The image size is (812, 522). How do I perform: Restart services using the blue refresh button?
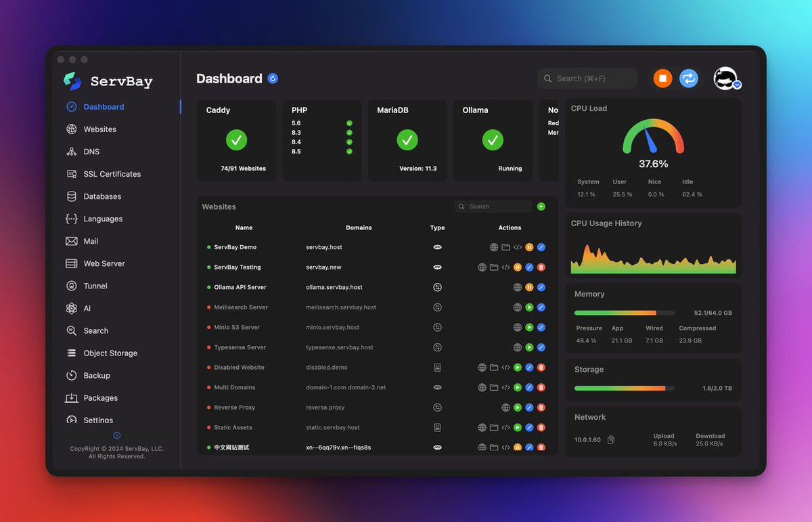(x=689, y=78)
